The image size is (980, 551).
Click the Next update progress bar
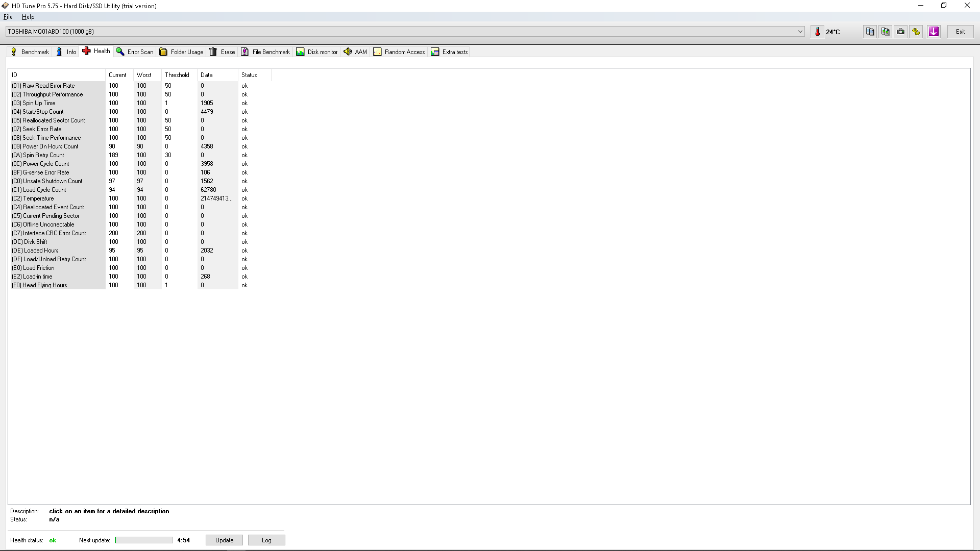point(144,540)
